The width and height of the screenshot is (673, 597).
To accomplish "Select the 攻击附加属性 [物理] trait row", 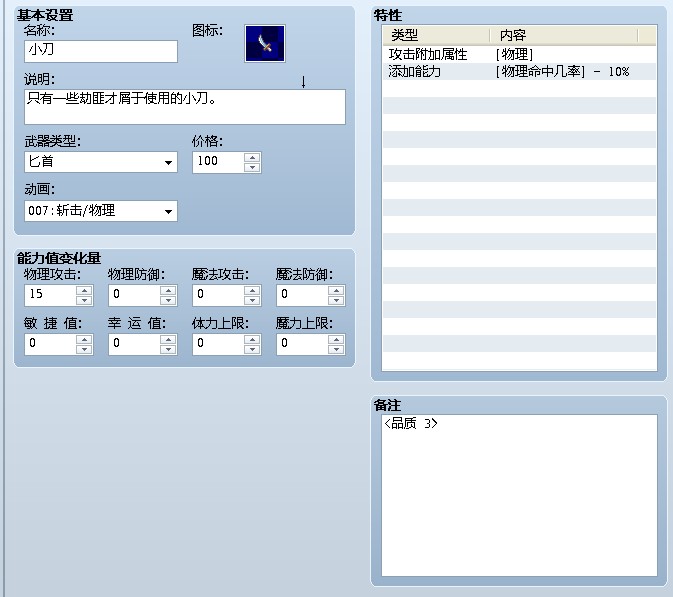I will [519, 55].
